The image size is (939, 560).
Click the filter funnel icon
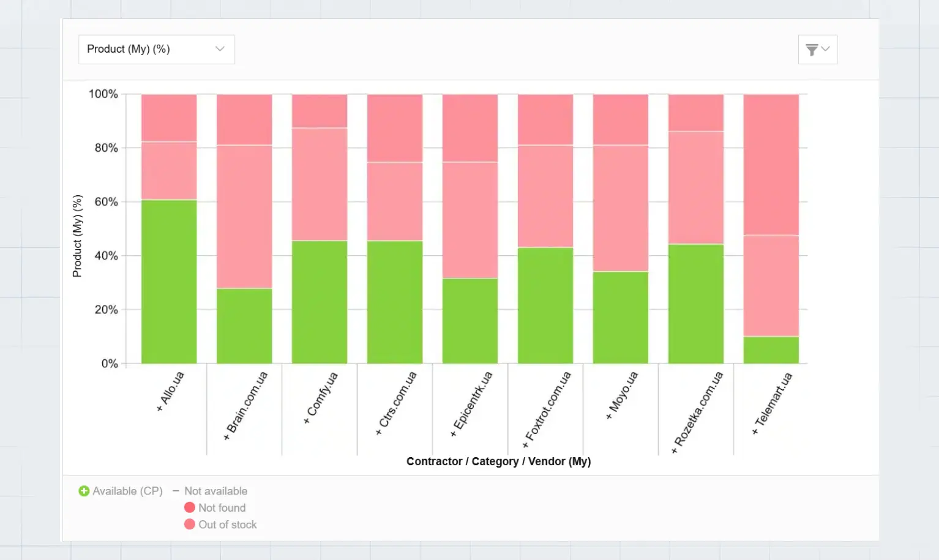click(x=812, y=50)
